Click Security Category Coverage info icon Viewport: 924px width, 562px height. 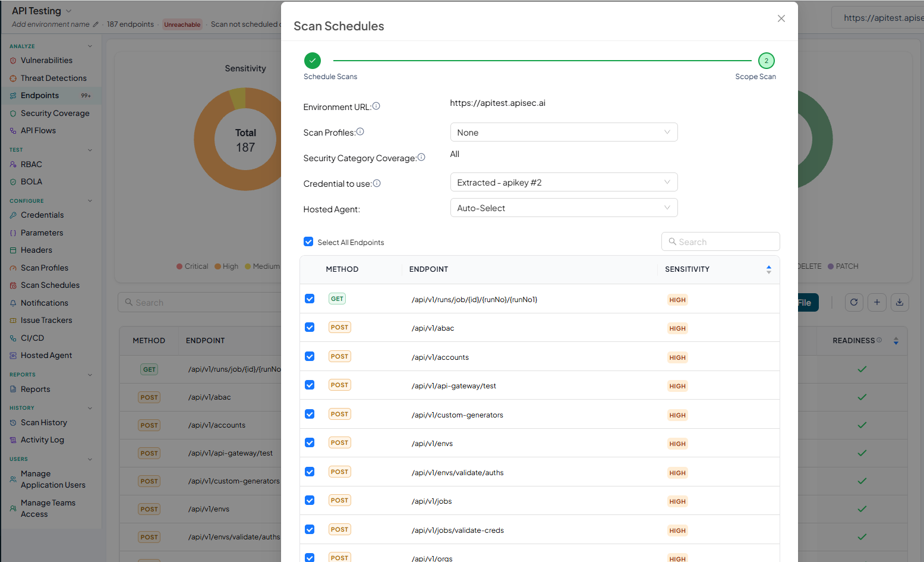point(421,157)
